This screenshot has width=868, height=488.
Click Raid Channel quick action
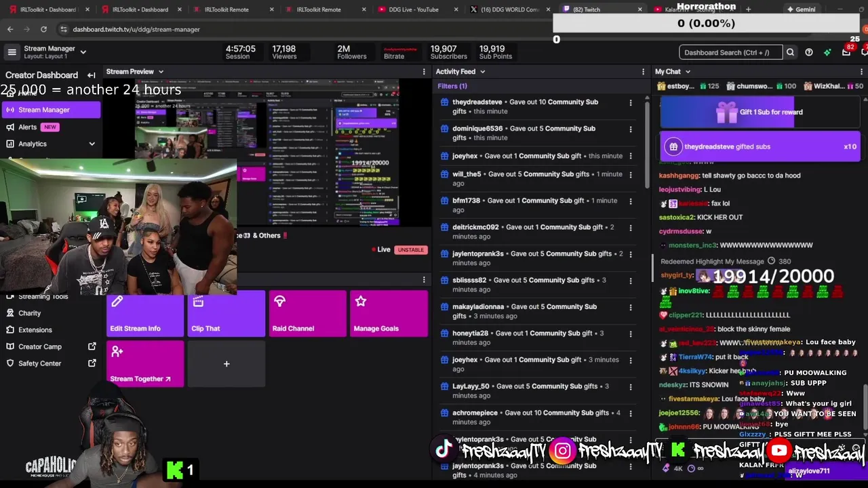coord(307,314)
